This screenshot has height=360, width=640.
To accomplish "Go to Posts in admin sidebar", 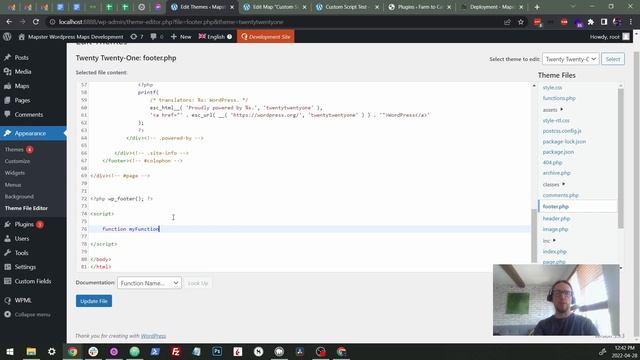I will click(22, 58).
